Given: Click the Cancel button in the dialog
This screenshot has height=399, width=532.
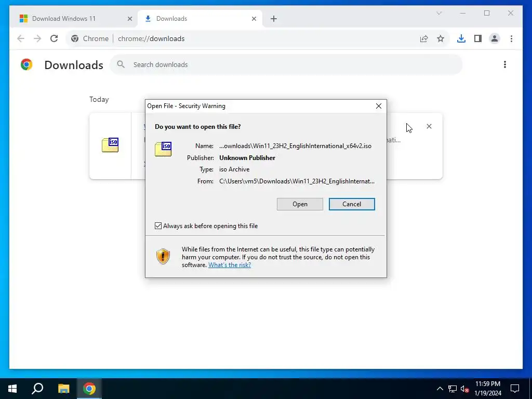Looking at the screenshot, I should pos(352,204).
